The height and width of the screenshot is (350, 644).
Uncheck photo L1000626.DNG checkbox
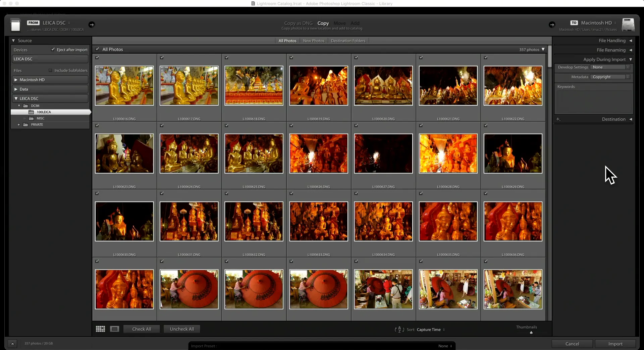point(291,125)
